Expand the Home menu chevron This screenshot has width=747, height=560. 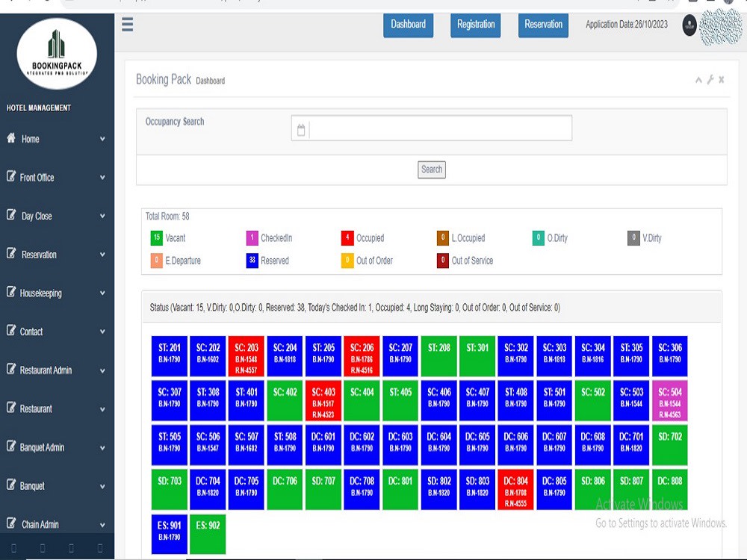pyautogui.click(x=102, y=139)
